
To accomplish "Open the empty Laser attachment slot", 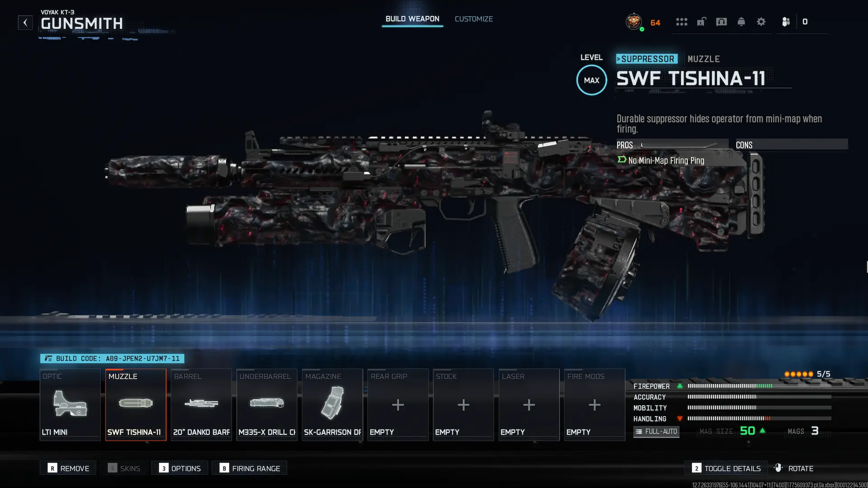I will coord(529,404).
